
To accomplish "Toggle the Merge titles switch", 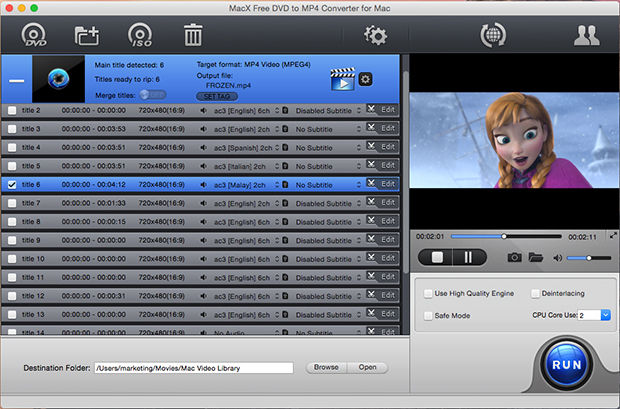I will [x=153, y=95].
